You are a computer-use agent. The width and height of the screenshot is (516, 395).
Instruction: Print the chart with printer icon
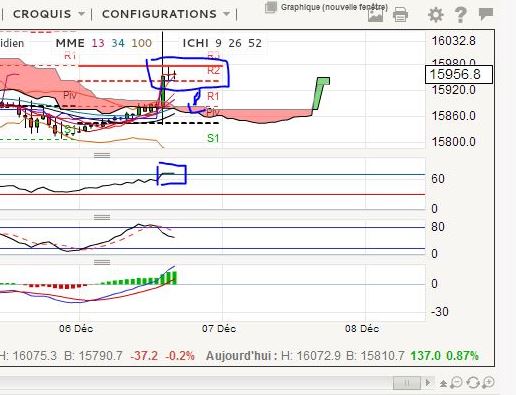click(x=400, y=15)
